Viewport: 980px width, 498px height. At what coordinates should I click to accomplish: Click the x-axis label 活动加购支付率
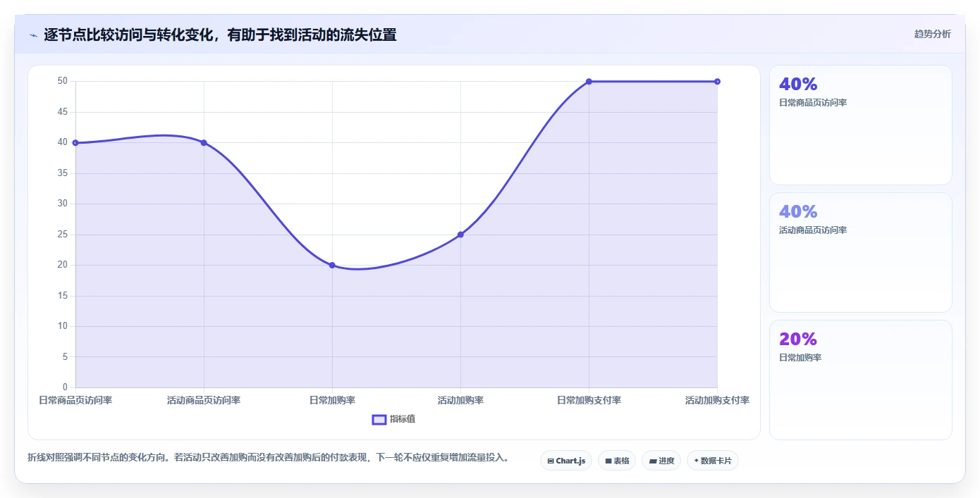[x=717, y=400]
